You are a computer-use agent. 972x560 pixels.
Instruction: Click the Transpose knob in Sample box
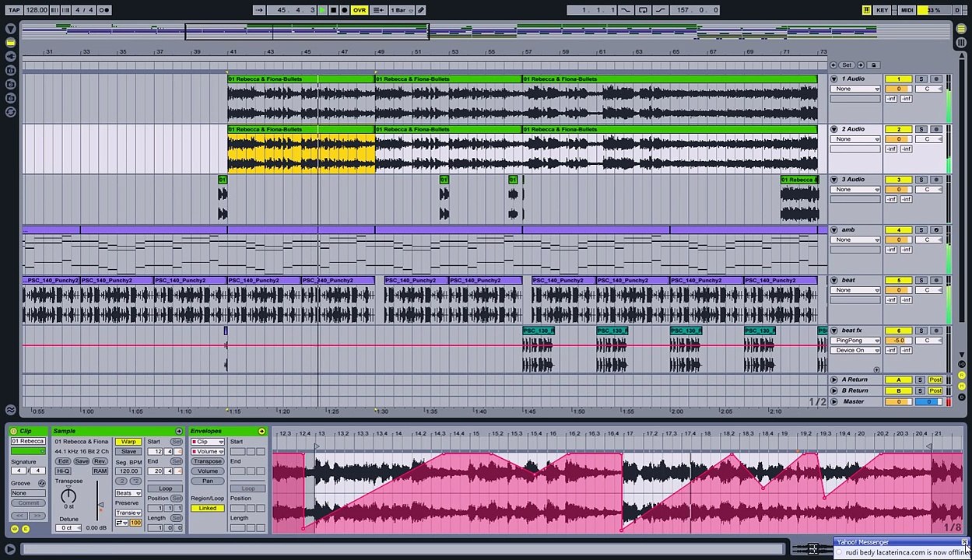(x=68, y=495)
